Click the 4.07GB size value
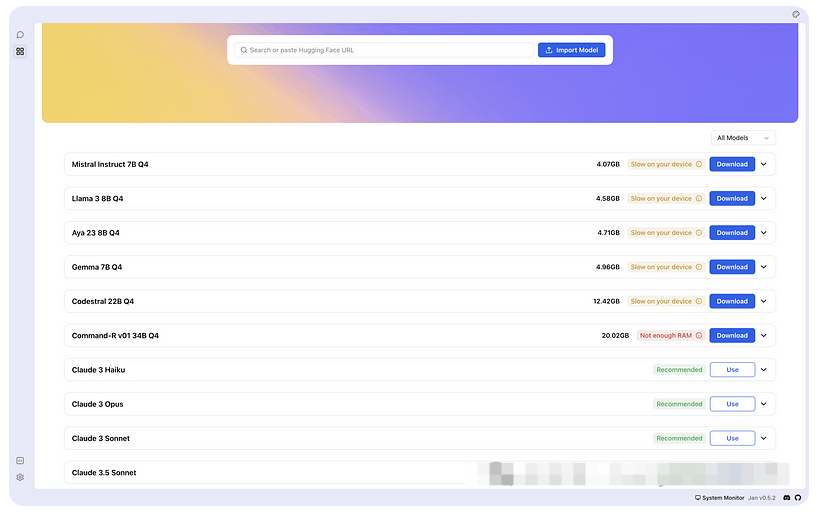 click(x=608, y=164)
